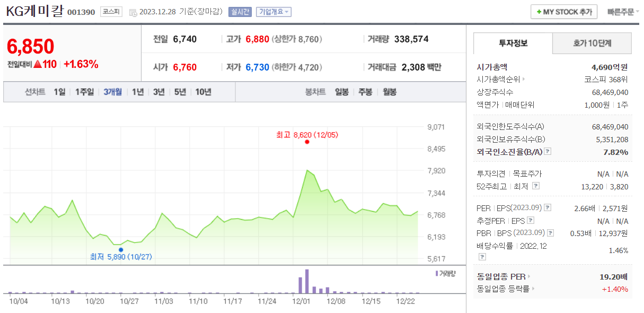Click the 시가 value 6,760

pos(185,67)
